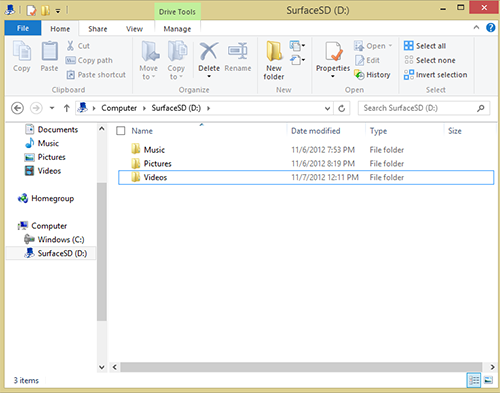Screen dimensions: 500x393
Task: Open History for the selected item
Action: (372, 75)
